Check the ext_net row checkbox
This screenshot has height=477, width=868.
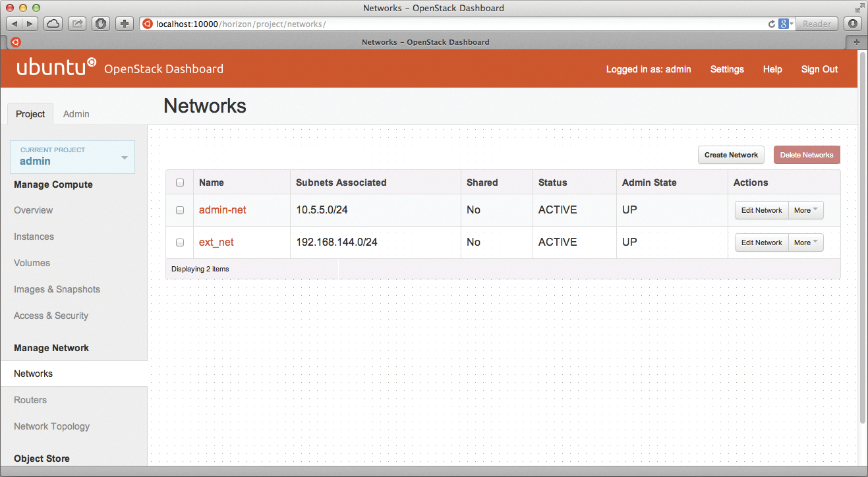[x=180, y=242]
